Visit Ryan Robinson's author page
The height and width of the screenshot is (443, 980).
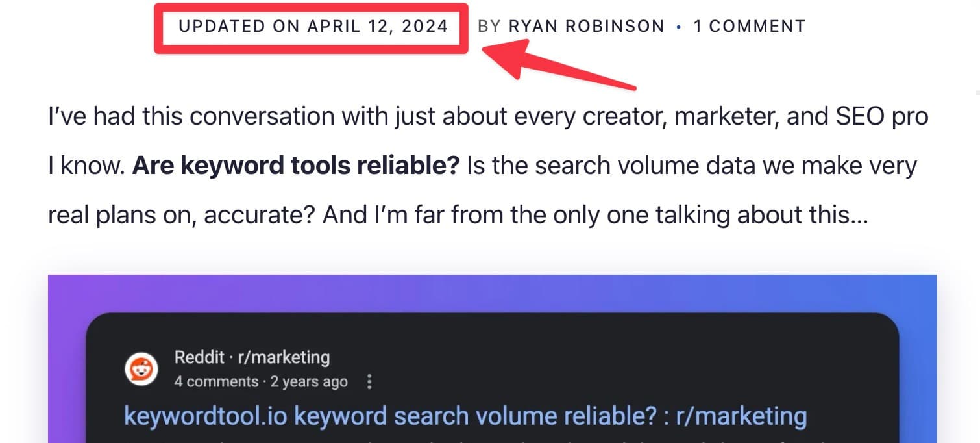(x=587, y=26)
